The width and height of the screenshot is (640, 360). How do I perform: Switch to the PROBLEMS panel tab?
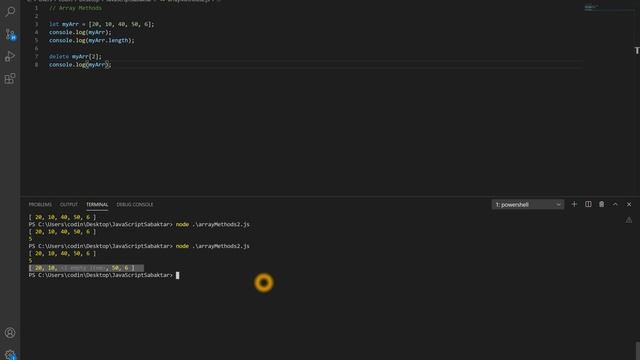(x=40, y=204)
